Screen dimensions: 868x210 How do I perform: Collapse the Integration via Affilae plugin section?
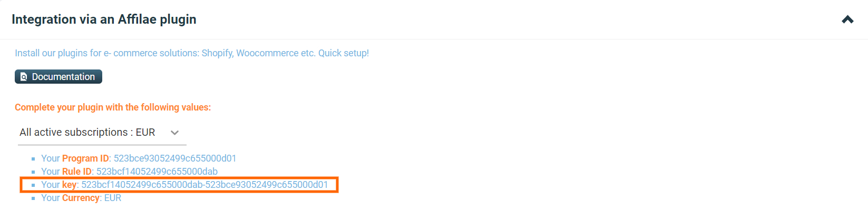pyautogui.click(x=847, y=19)
